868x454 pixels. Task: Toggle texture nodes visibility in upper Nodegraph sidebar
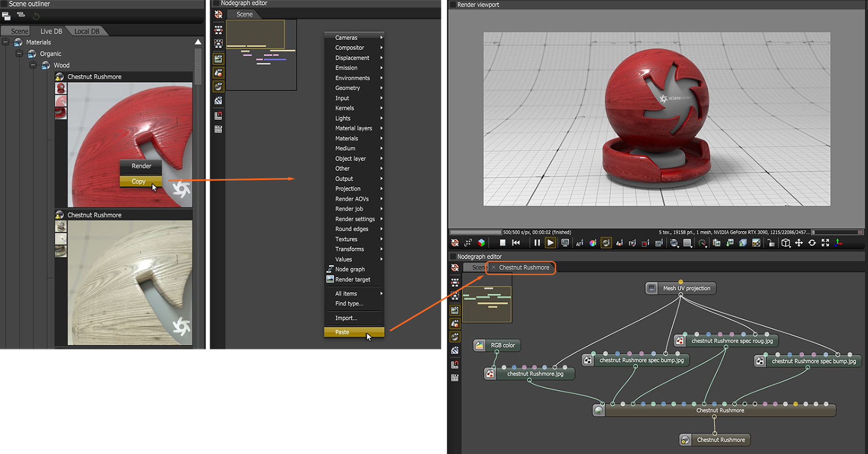click(218, 100)
